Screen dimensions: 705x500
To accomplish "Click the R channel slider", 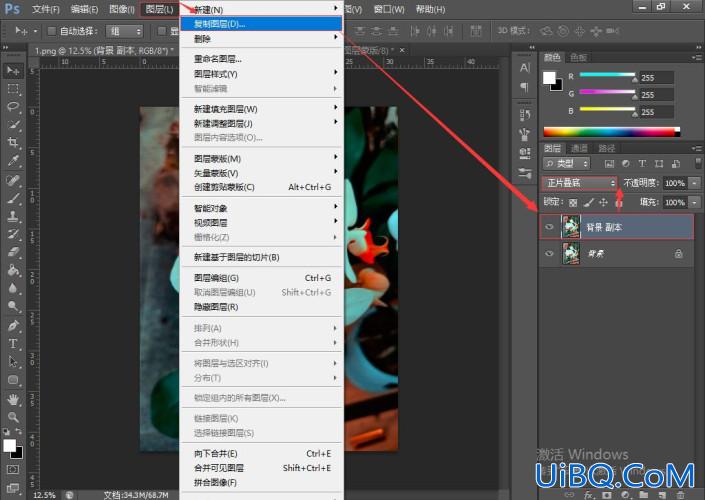I will (607, 76).
